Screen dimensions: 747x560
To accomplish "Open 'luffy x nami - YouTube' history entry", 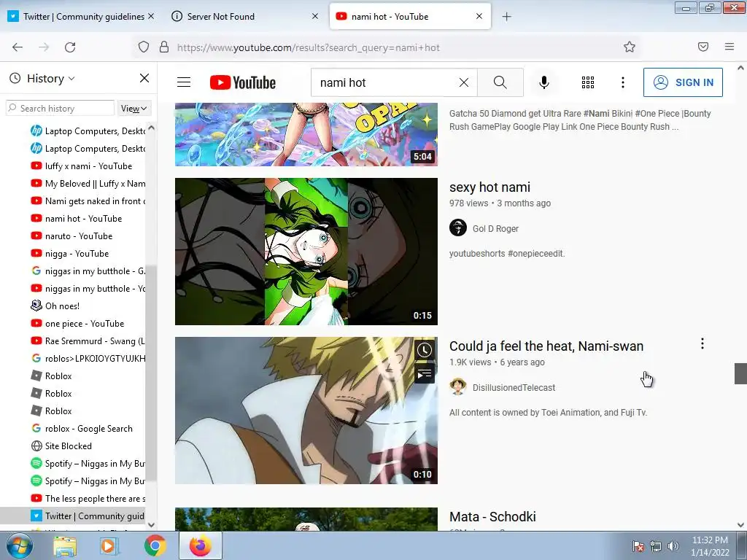I will pyautogui.click(x=88, y=166).
